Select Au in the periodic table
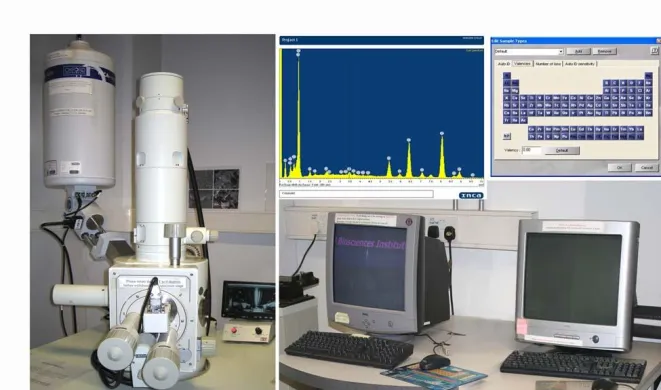This screenshot has width=661, height=390. pos(590,113)
